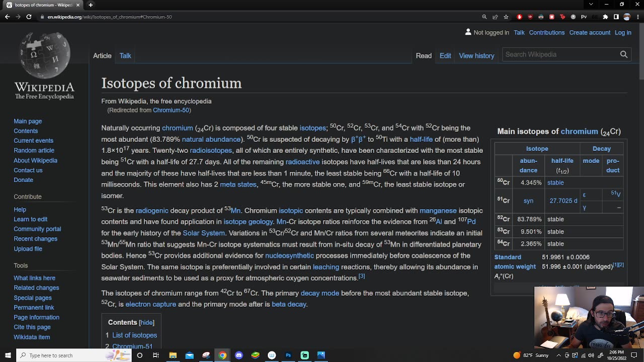This screenshot has height=362, width=644.
Task: Click the Donate sidebar link
Action: click(23, 180)
